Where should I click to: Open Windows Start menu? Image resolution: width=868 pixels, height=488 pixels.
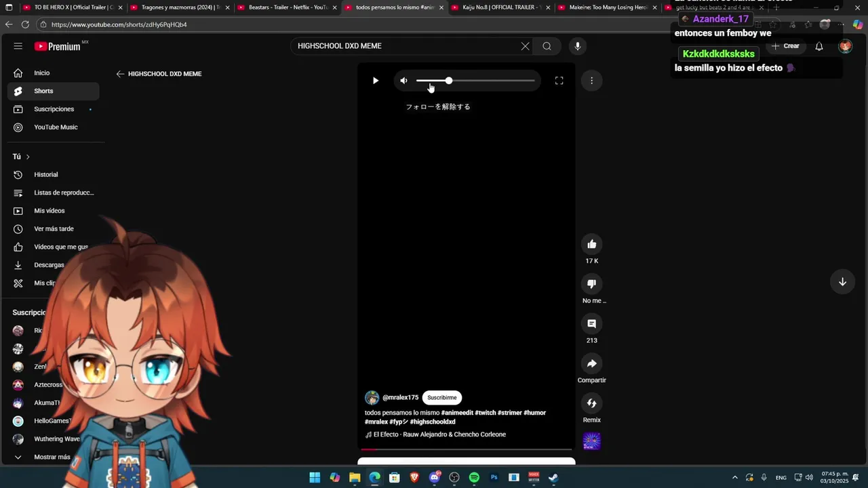click(315, 478)
